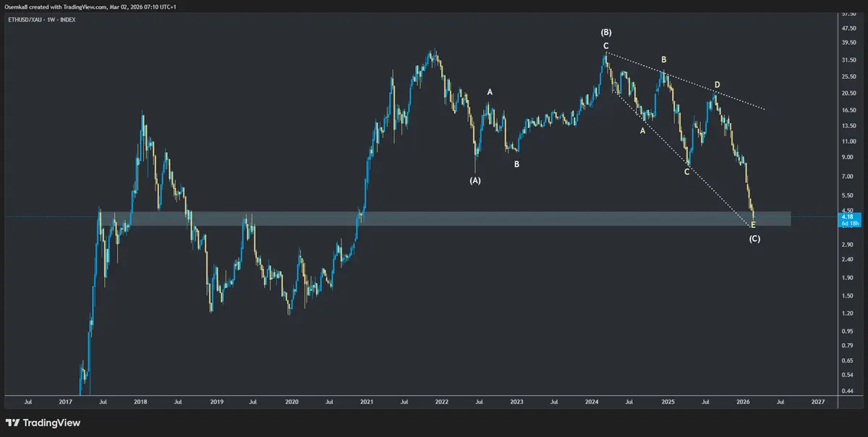Viewport: 868px width, 437px height.
Task: Select the (B) wave label
Action: click(x=606, y=33)
